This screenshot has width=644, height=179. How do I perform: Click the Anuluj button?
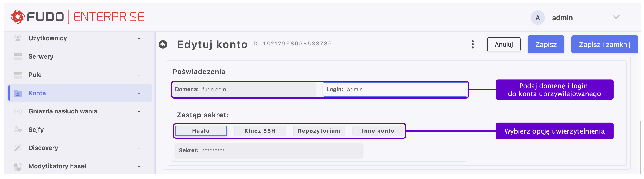(x=504, y=45)
